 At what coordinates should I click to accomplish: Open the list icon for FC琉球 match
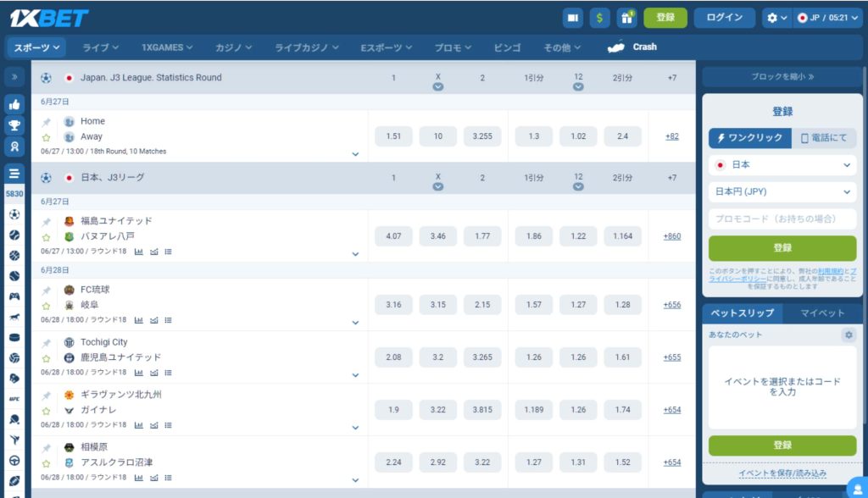point(169,320)
